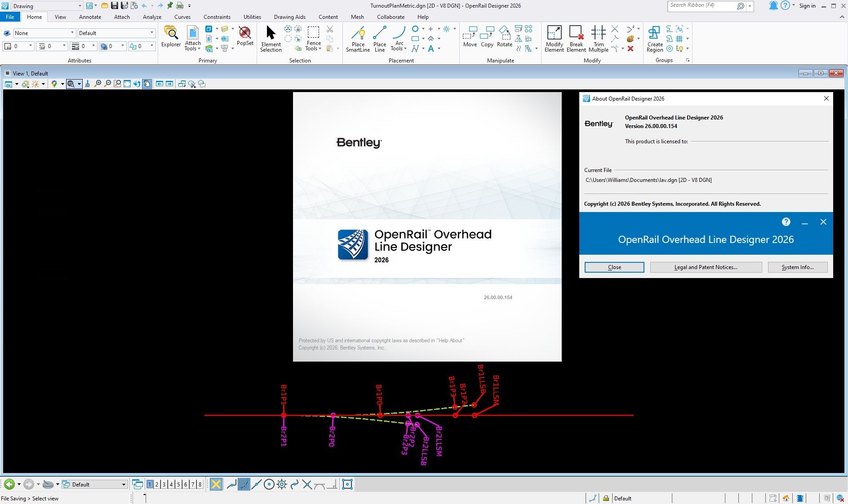The width and height of the screenshot is (848, 504).
Task: Click Close button in About dialog
Action: [x=614, y=267]
